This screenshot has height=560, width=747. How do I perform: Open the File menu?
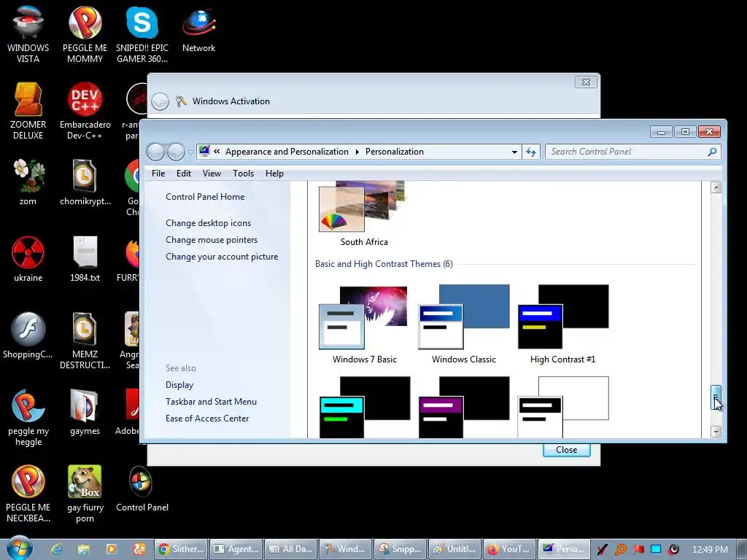click(158, 174)
